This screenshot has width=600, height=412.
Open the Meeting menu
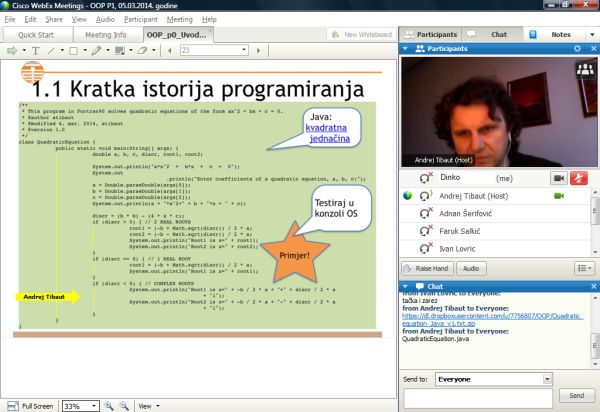pos(179,19)
